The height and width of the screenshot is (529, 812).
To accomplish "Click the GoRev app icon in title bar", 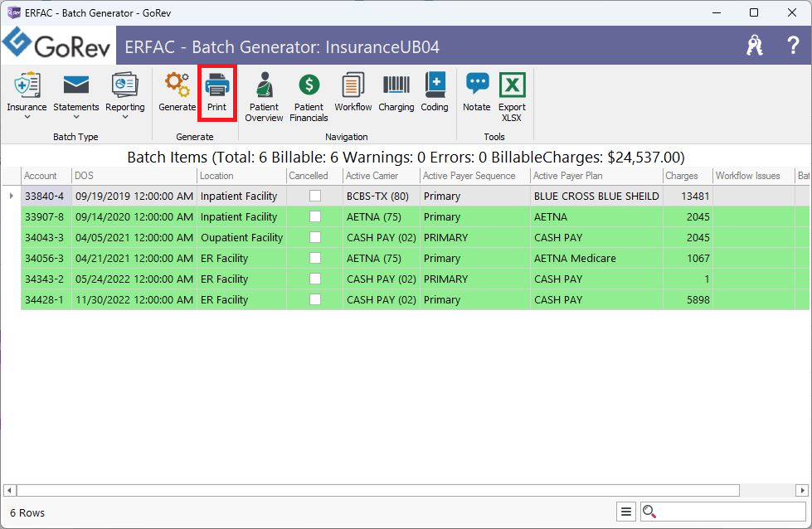I will point(13,12).
